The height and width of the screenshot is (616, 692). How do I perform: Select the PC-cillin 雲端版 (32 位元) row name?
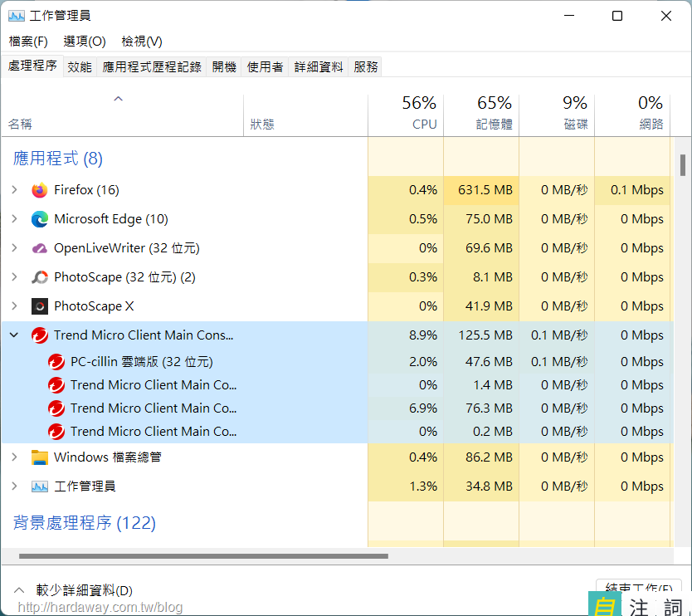coord(142,362)
